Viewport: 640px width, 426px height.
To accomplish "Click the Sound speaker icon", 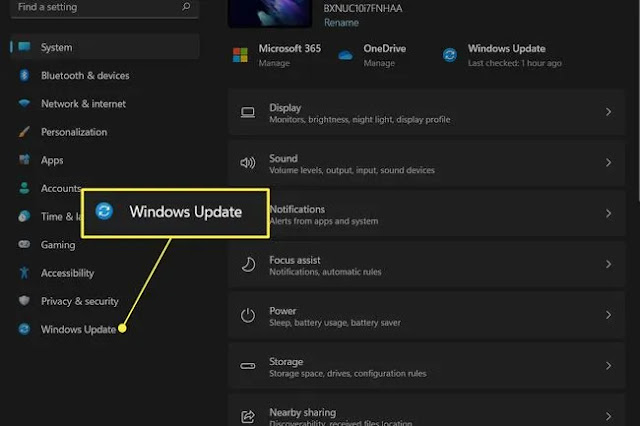I will (248, 163).
